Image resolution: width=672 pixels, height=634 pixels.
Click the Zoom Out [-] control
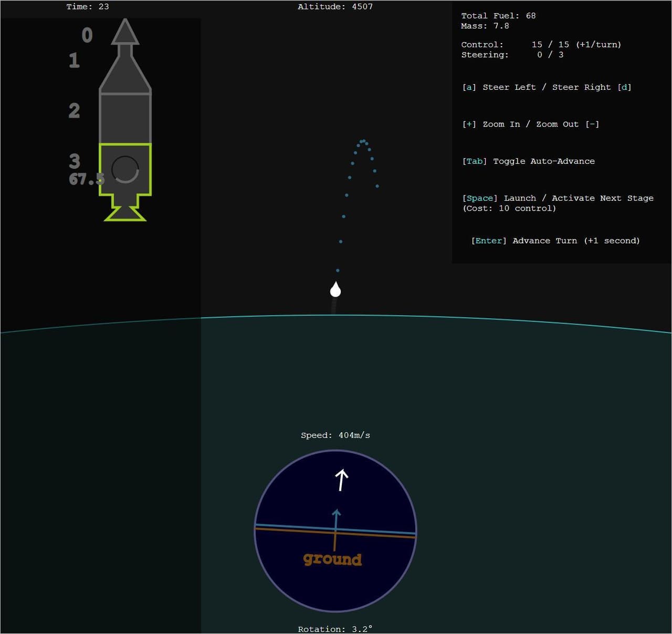[568, 124]
